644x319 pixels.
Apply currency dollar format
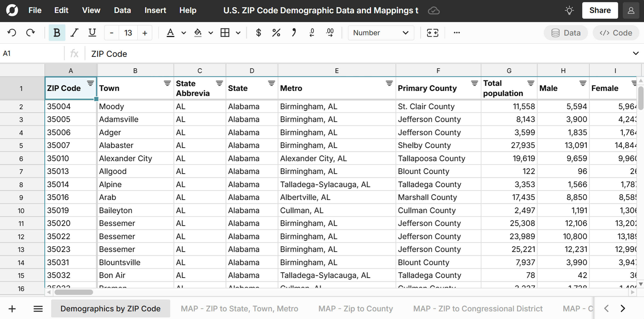click(259, 33)
